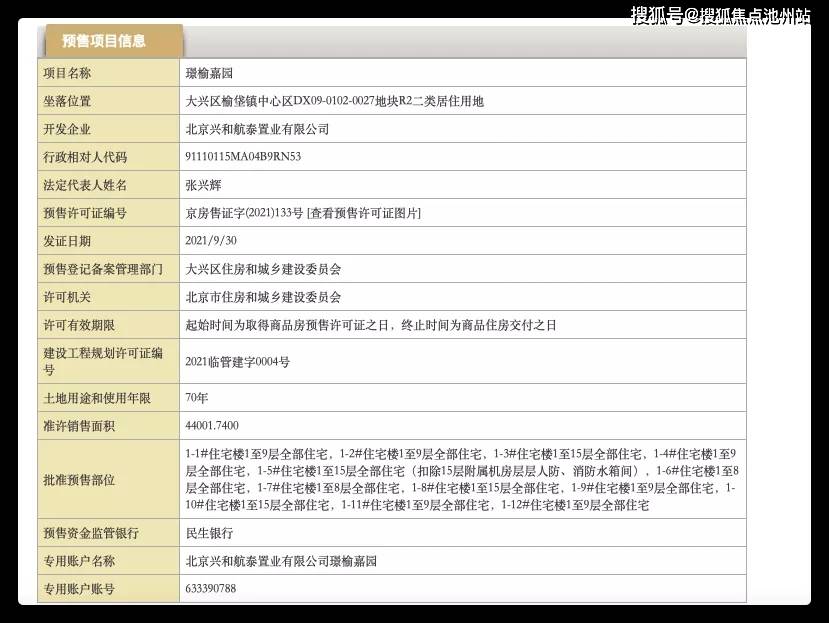Select the address text 大兴区榆垡镇中心区DX09-0102-0027地块
Screen dimensions: 829x623
291,101
